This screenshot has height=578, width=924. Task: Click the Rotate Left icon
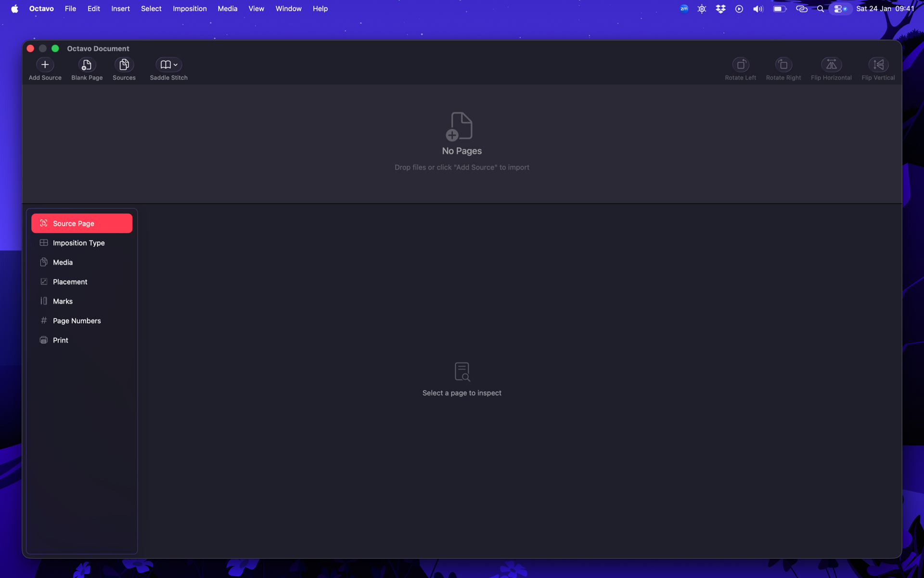pyautogui.click(x=740, y=65)
